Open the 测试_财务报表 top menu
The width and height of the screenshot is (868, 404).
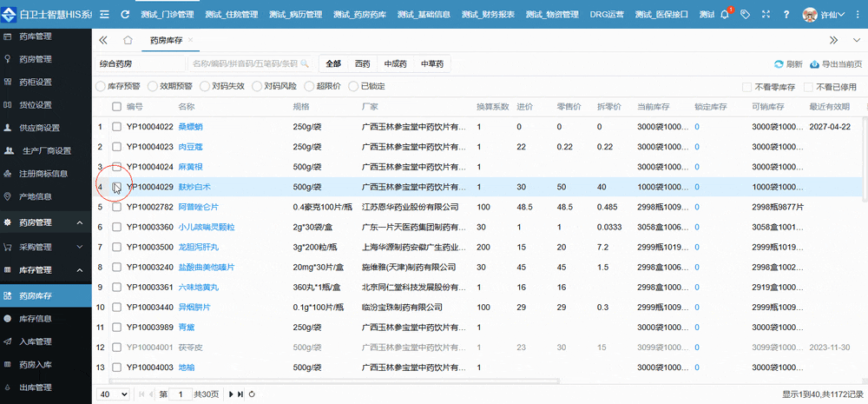(x=488, y=15)
